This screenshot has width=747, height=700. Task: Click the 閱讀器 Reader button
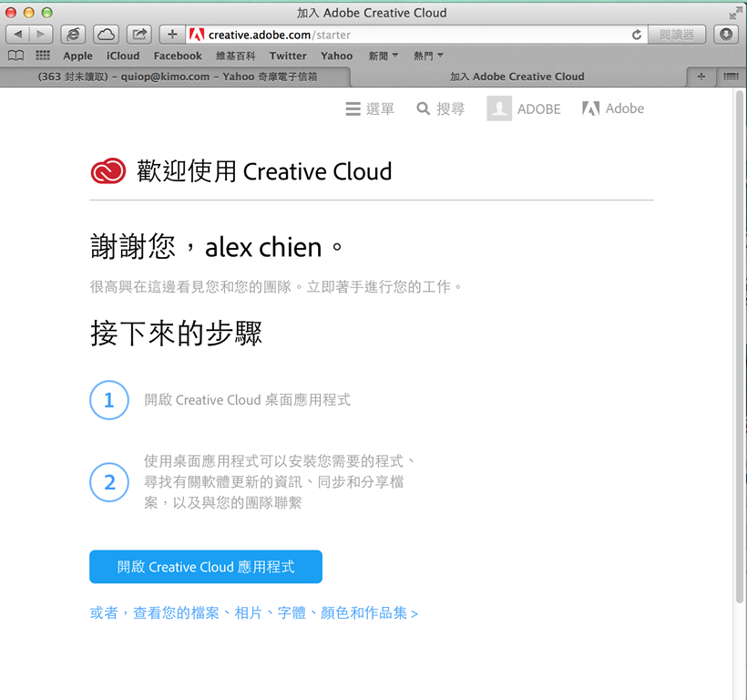[677, 35]
